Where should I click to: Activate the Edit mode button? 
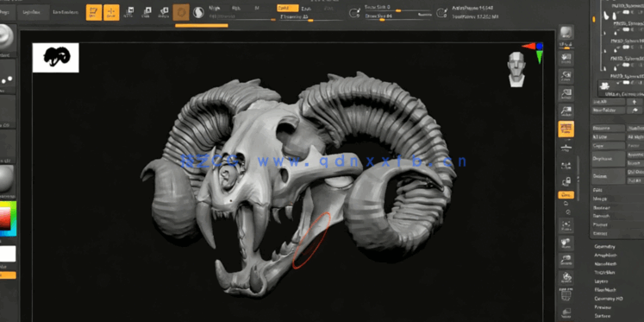[94, 12]
